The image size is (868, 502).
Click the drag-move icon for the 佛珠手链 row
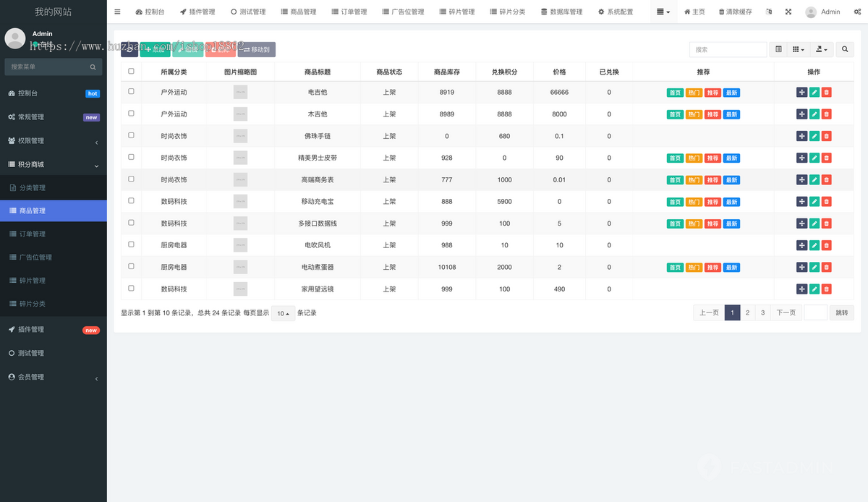pos(801,136)
